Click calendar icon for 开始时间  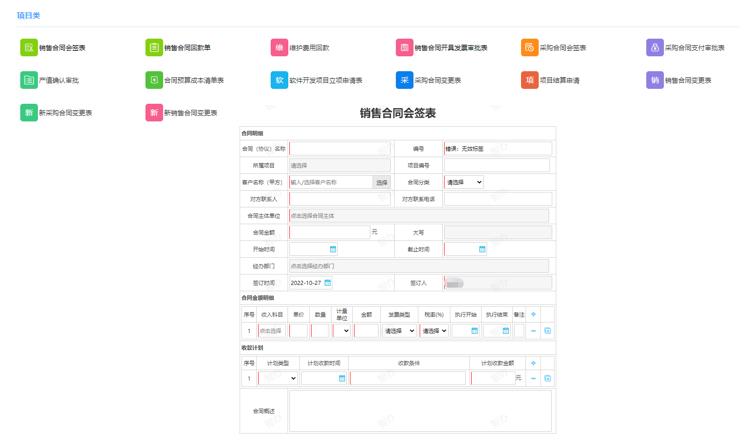point(333,248)
